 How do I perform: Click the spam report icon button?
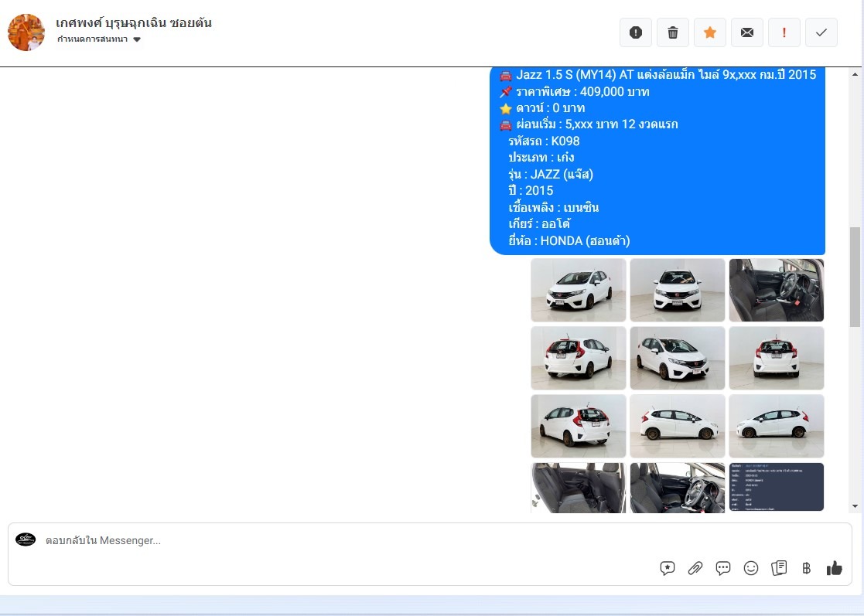click(x=635, y=32)
